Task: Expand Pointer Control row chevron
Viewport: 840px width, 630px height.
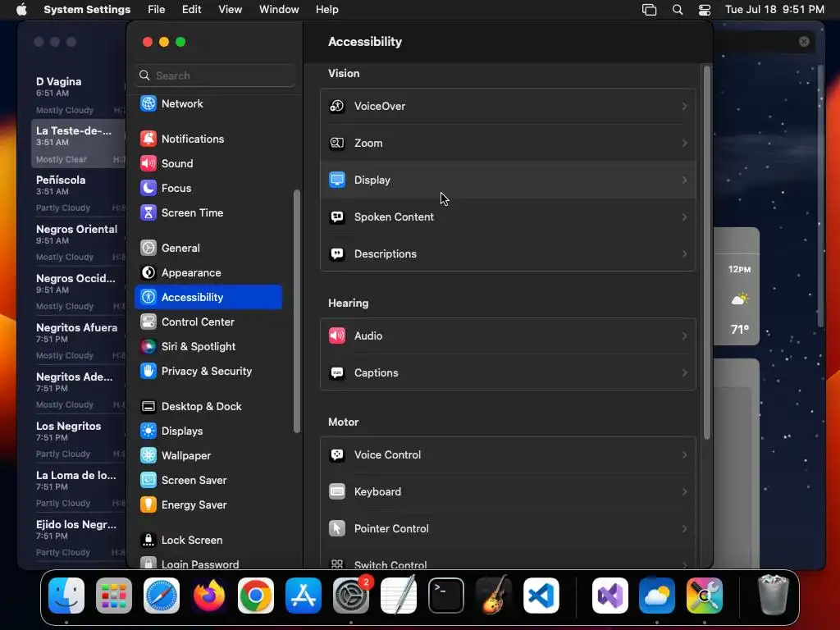Action: tap(684, 529)
